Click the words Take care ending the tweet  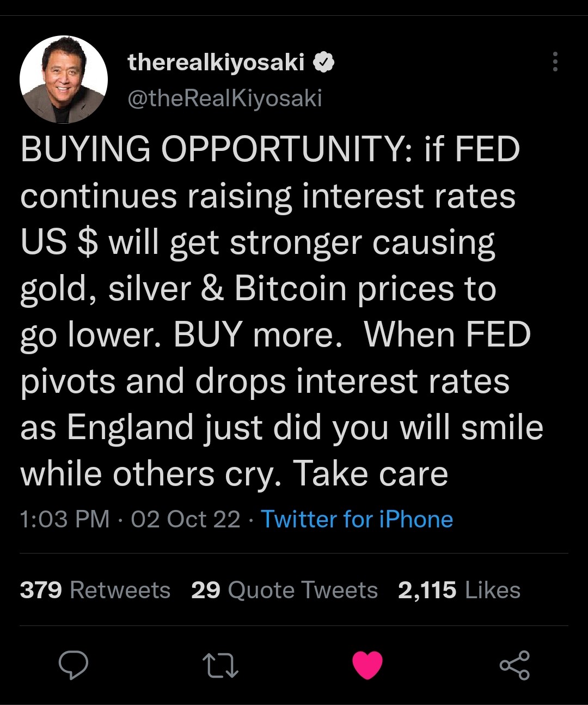tap(370, 473)
